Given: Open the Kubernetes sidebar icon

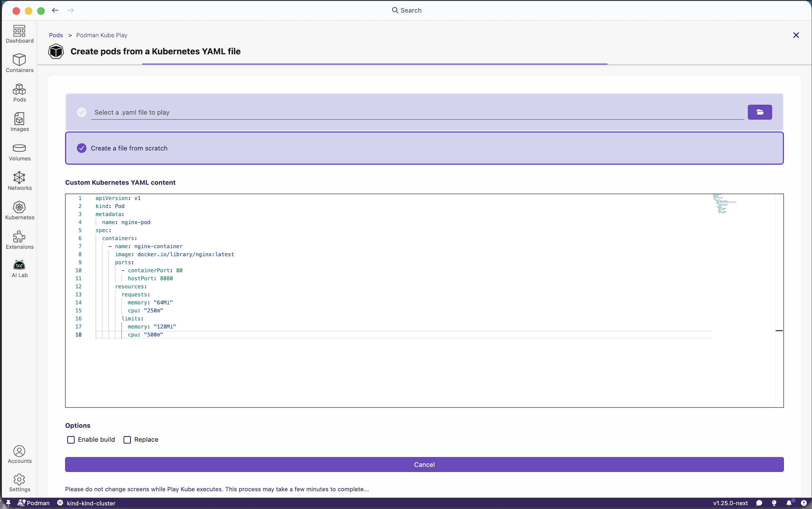Looking at the screenshot, I should [20, 210].
